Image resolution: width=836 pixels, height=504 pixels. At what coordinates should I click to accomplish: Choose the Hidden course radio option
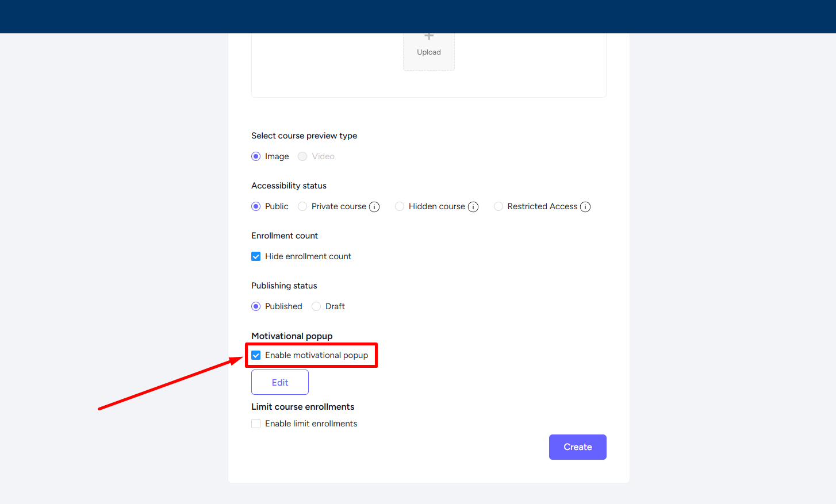click(400, 206)
